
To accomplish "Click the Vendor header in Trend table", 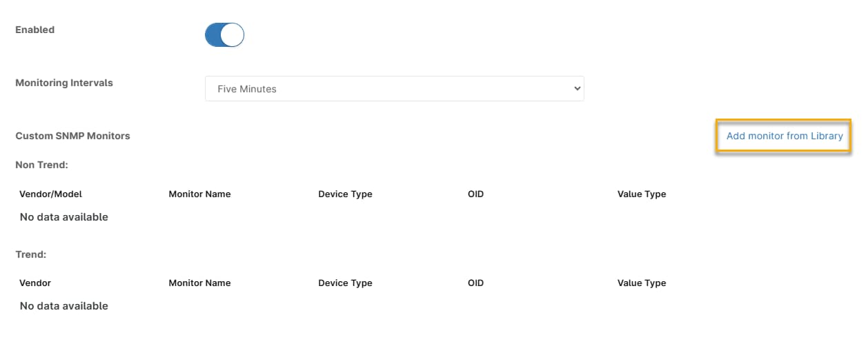I will pyautogui.click(x=35, y=283).
